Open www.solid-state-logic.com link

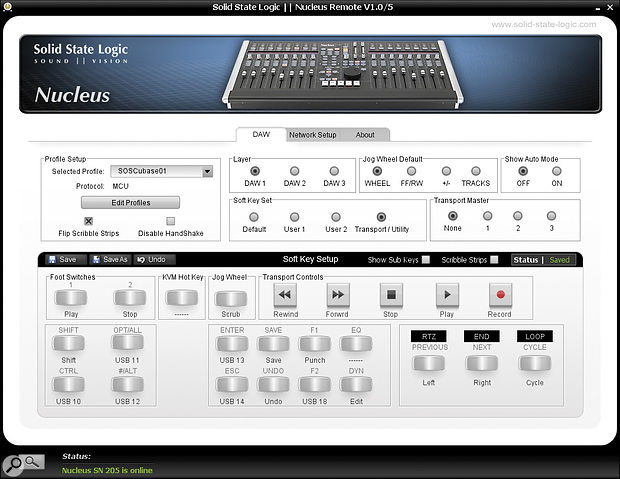544,25
